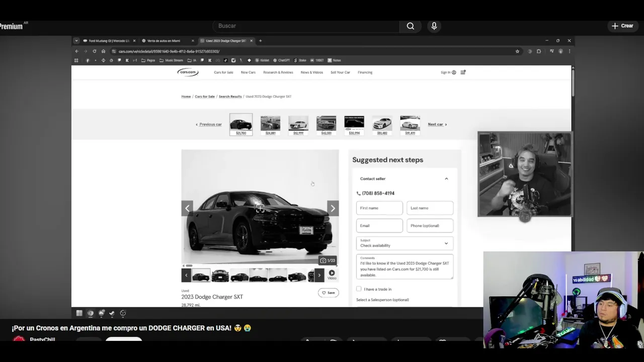Check the I have a trade in box

click(359, 289)
